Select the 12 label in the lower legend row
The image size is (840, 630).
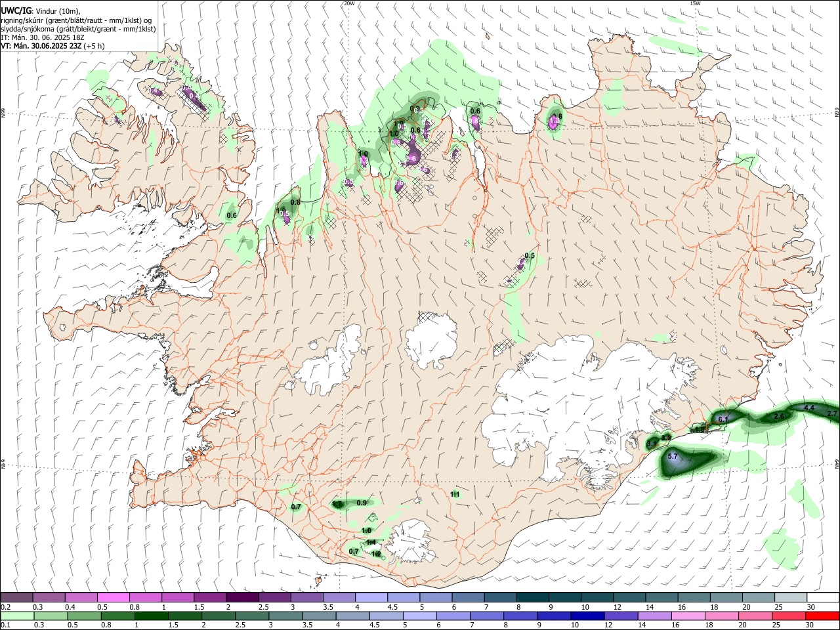[x=607, y=625]
